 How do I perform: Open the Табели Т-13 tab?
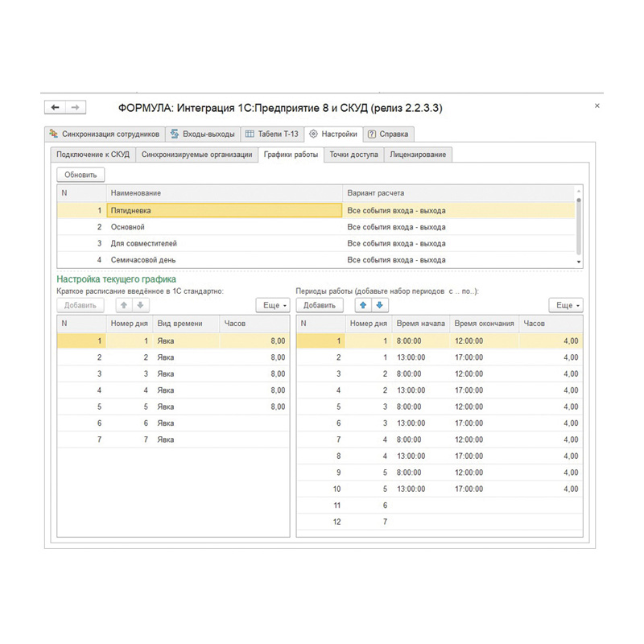click(271, 134)
